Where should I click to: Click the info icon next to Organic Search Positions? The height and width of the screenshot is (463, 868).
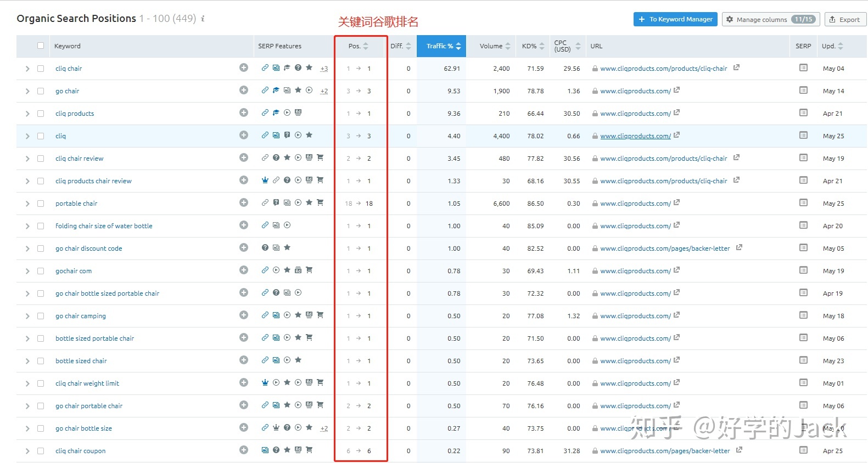[x=203, y=19]
